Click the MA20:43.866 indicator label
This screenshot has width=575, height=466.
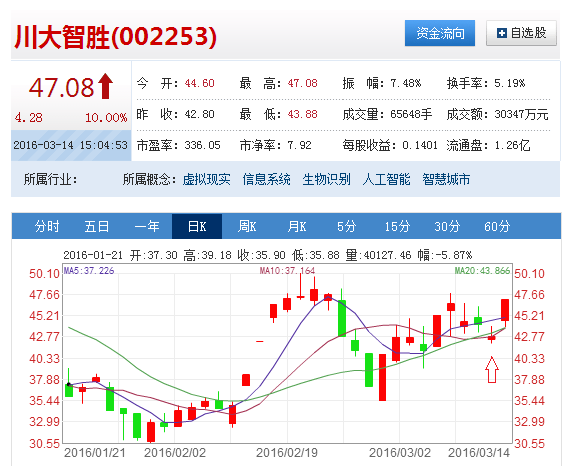482,271
